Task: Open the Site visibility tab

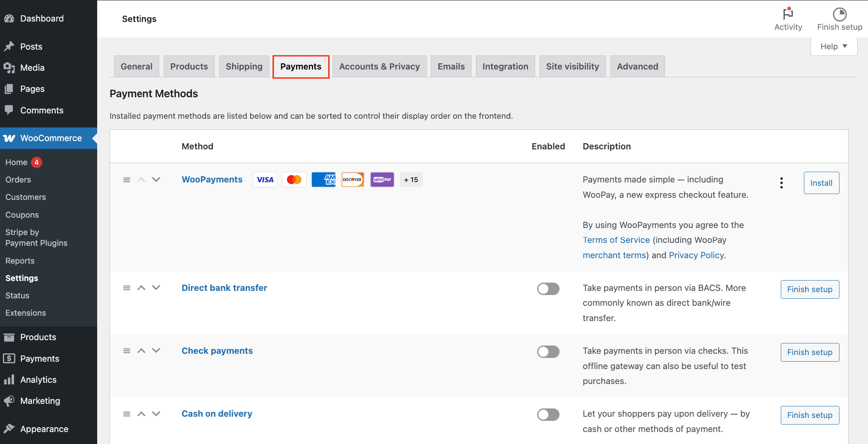Action: coord(572,66)
